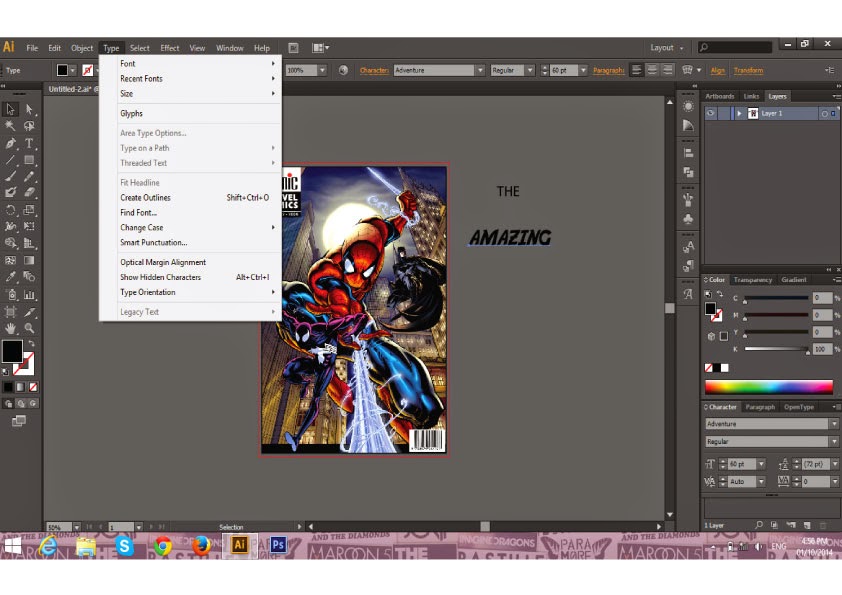Image resolution: width=842 pixels, height=595 pixels.
Task: Open the Layout workspace switcher
Action: (x=667, y=47)
